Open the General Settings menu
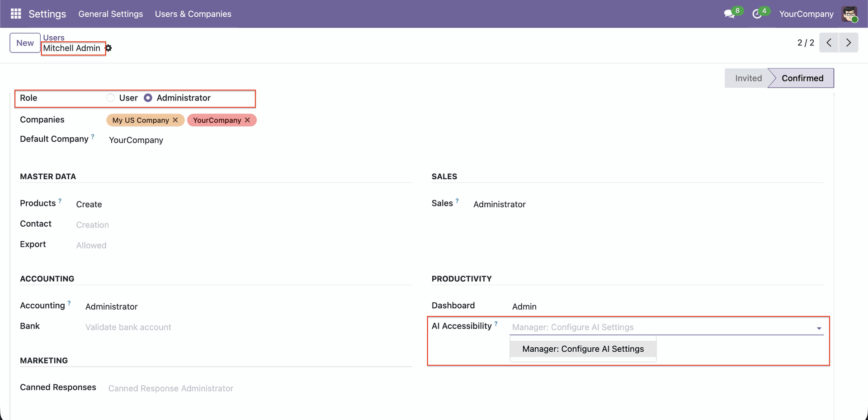This screenshot has height=420, width=868. coord(110,14)
